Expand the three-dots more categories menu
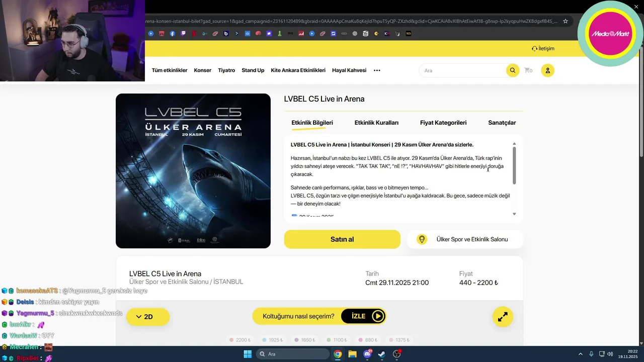The width and height of the screenshot is (644, 362). click(x=377, y=70)
